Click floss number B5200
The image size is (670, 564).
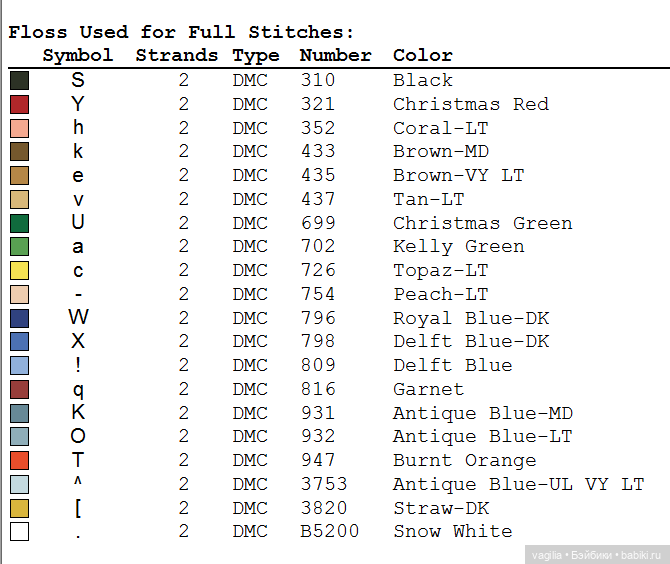point(329,532)
